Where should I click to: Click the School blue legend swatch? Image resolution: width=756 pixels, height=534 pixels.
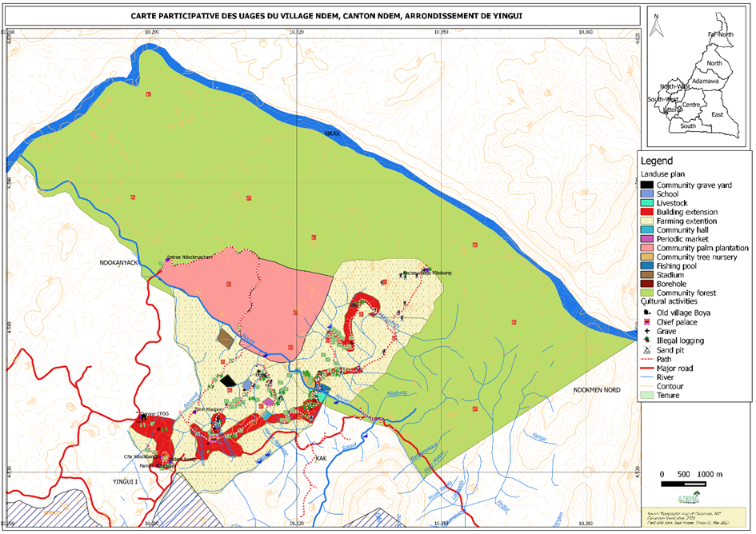pos(647,193)
